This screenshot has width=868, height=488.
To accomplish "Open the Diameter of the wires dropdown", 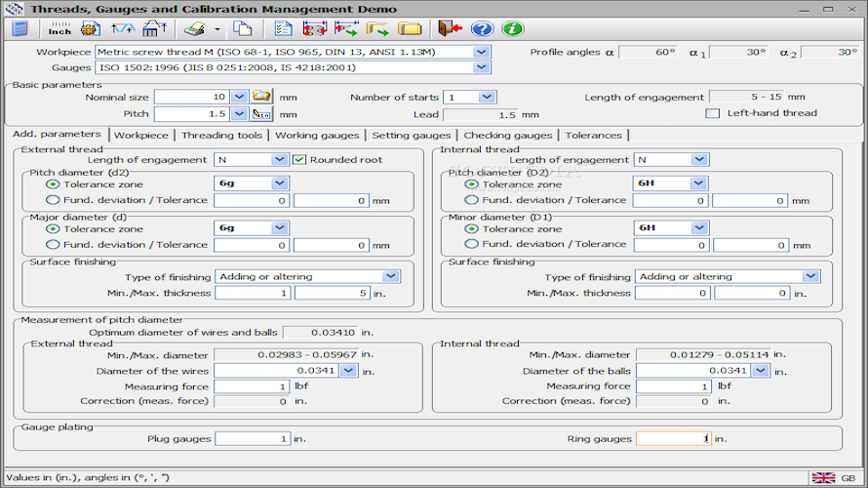I will [348, 370].
